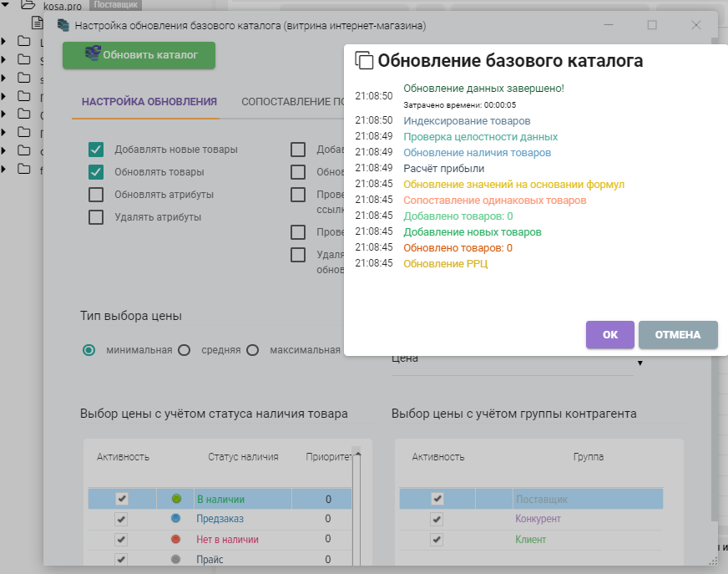The width and height of the screenshot is (728, 574).
Task: Click log entry Индексирование товаров
Action: [x=467, y=121]
